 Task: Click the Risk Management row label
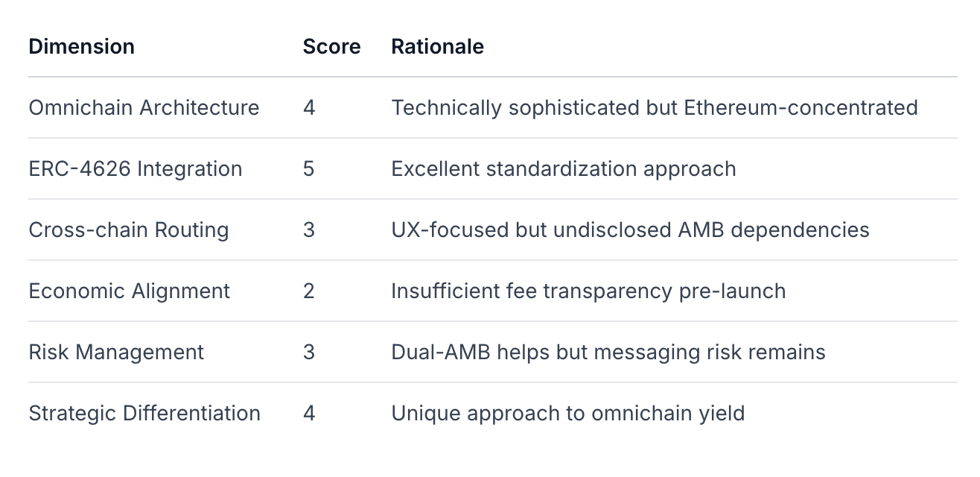[x=116, y=352]
